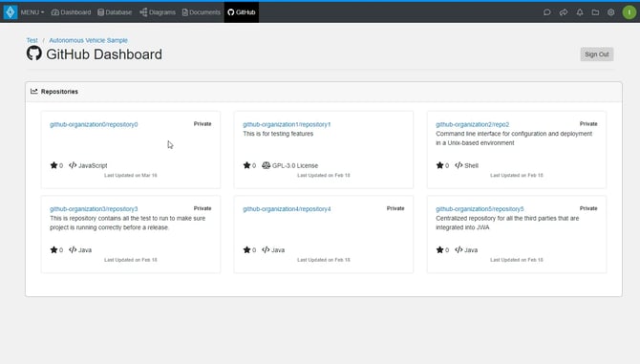Click the Private label on repository0
640x364 pixels.
coord(203,123)
